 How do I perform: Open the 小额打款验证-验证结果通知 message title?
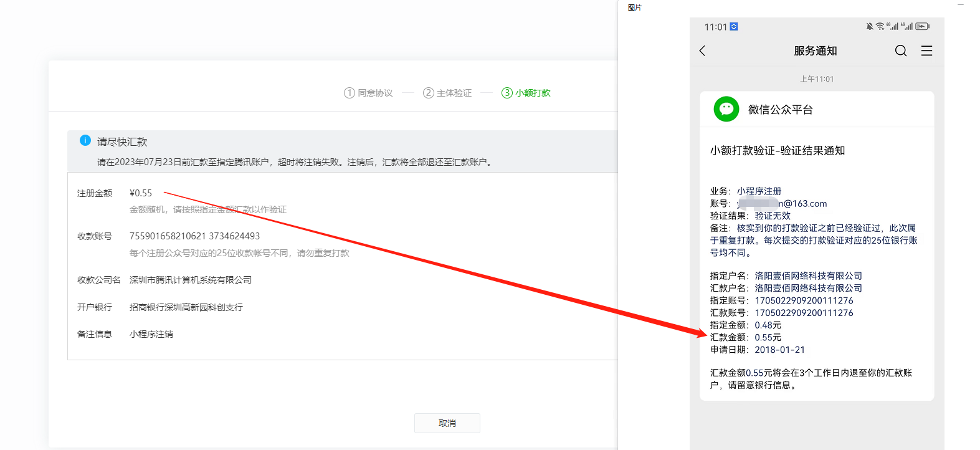click(x=778, y=150)
